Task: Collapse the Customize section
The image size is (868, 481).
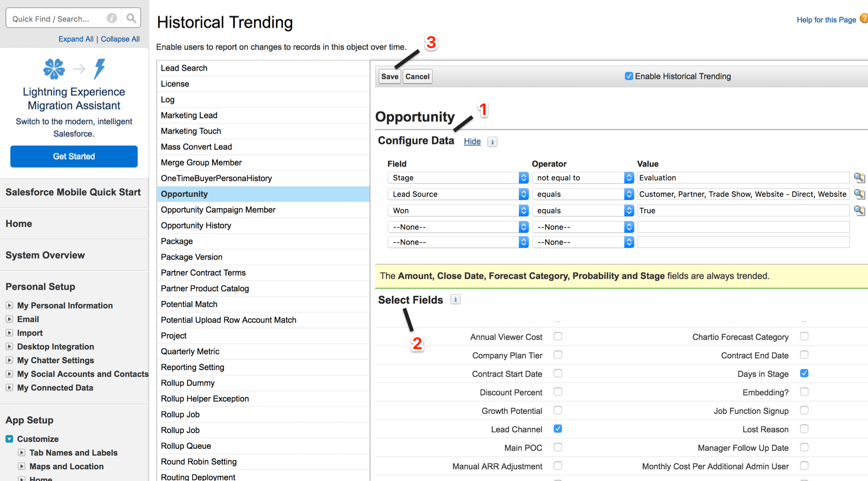Action: [x=9, y=439]
